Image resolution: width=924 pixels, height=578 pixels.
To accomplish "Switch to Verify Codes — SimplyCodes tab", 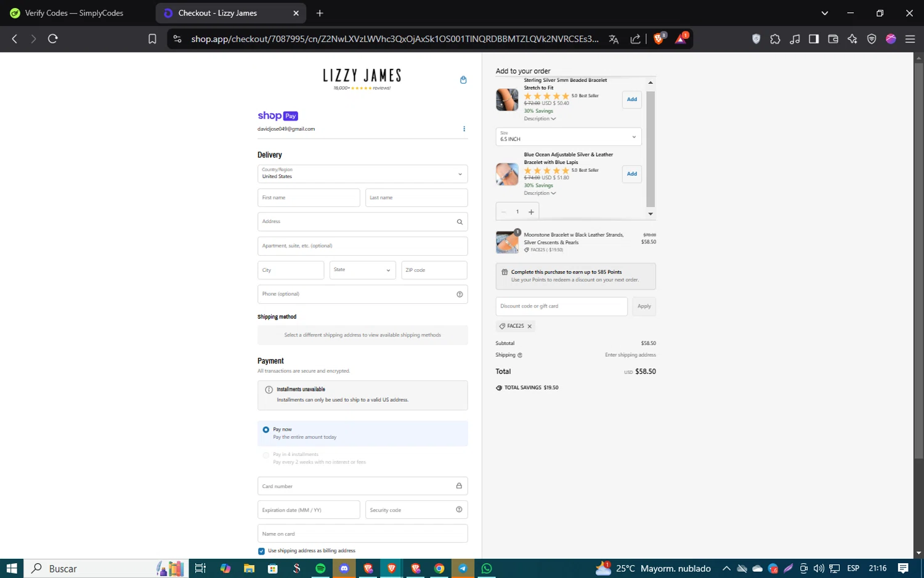I will [x=75, y=13].
